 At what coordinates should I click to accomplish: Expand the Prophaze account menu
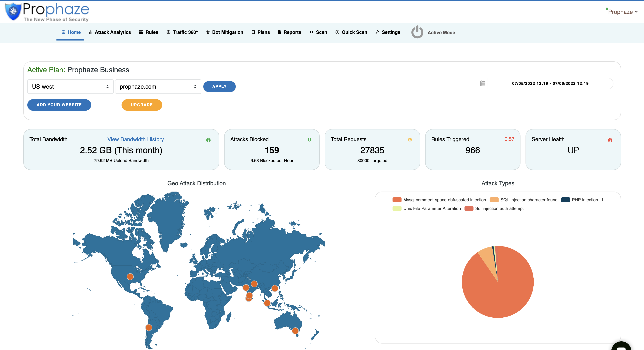tap(622, 12)
